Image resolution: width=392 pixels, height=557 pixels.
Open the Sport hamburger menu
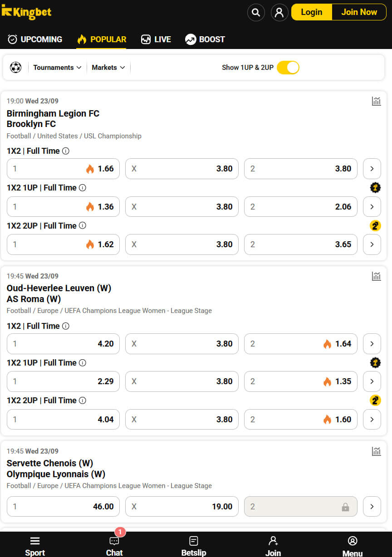coord(35,546)
